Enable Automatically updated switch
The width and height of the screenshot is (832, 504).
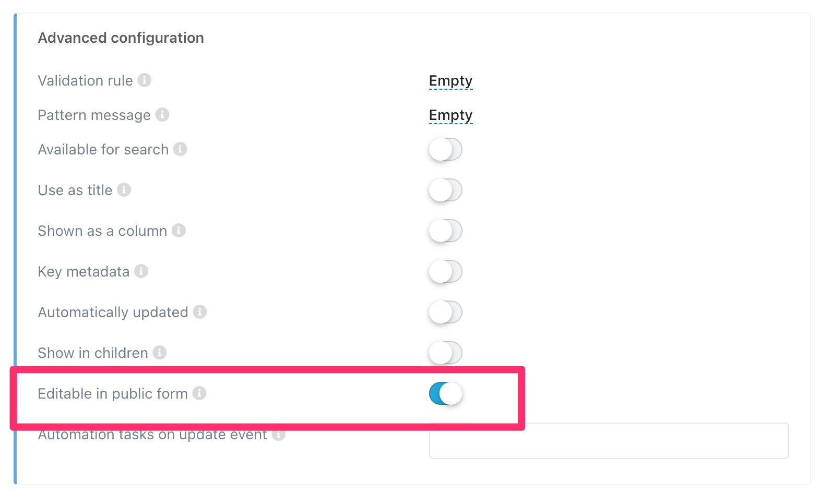click(445, 313)
